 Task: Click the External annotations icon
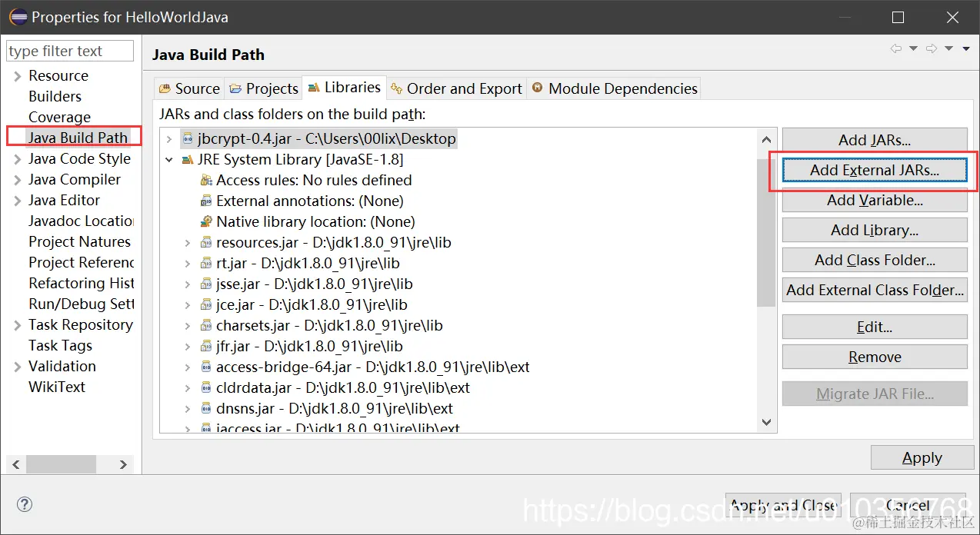(x=206, y=201)
